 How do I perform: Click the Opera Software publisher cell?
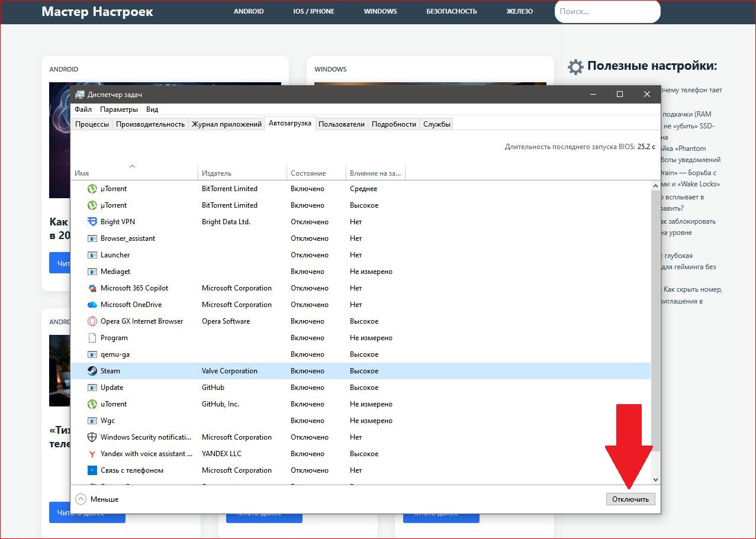click(x=226, y=321)
